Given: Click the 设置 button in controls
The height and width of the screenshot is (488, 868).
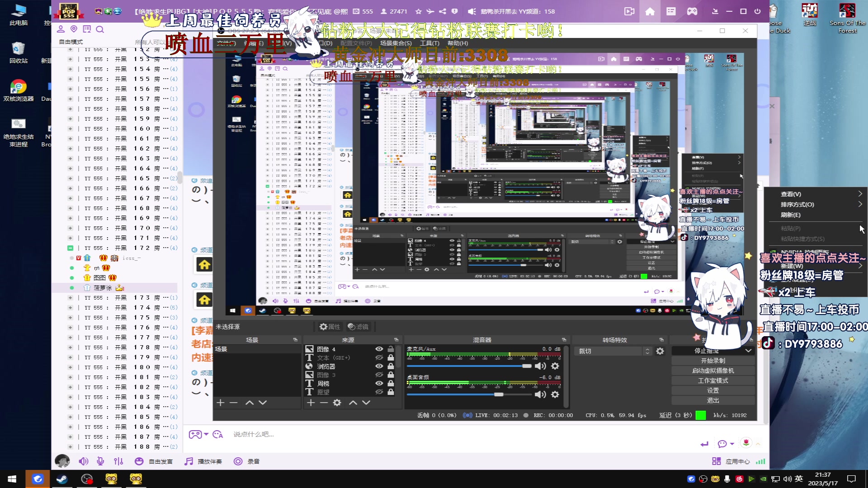Looking at the screenshot, I should click(x=713, y=390).
